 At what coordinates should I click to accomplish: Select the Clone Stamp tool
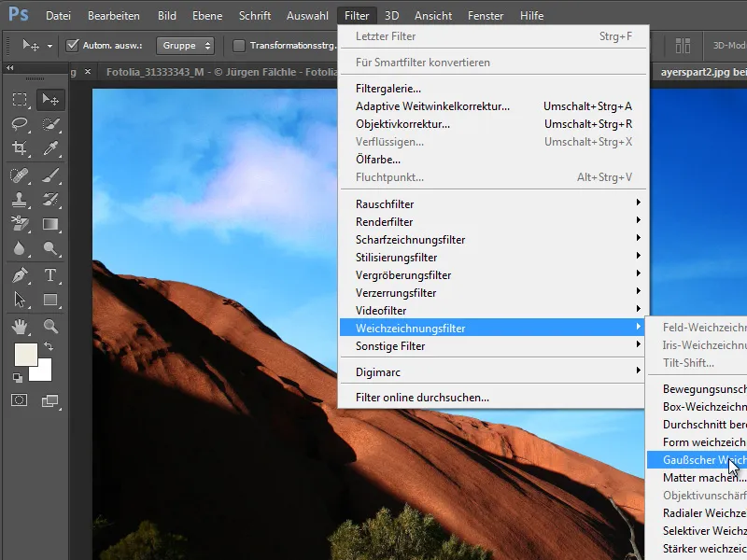[20, 199]
